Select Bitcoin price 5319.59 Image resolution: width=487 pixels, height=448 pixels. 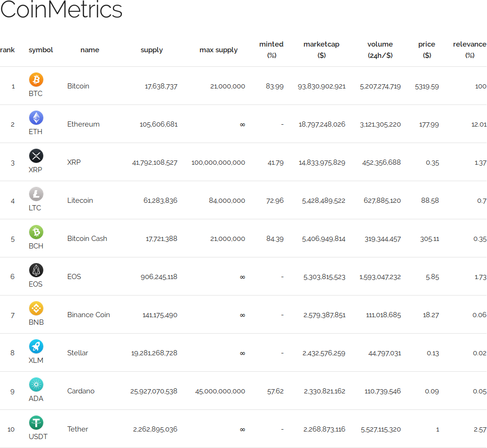click(x=427, y=87)
